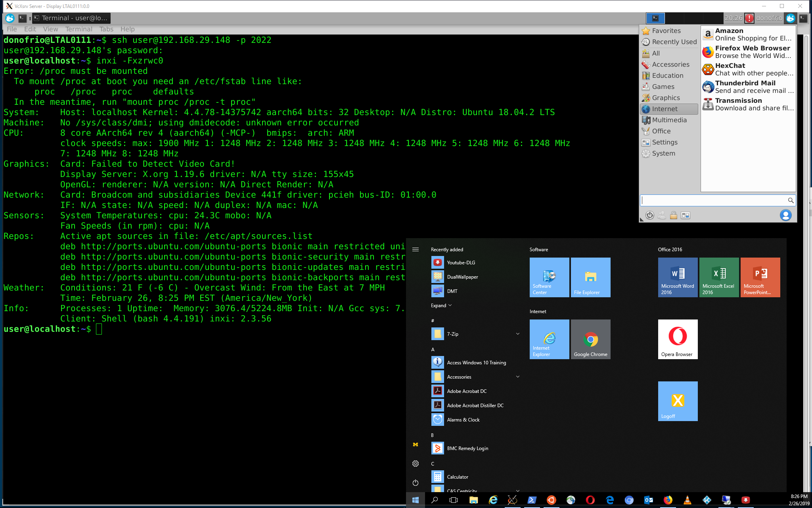
Task: Click the red notification alert icon in the Xfce panel
Action: [x=749, y=18]
